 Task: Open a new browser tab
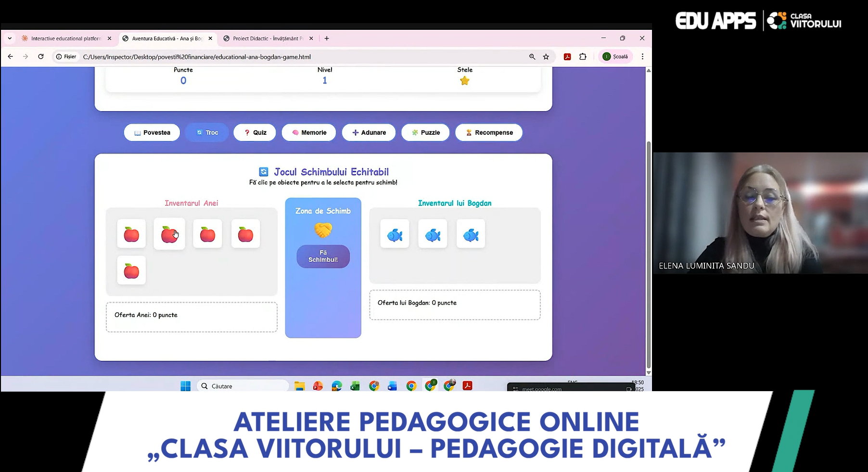[327, 38]
